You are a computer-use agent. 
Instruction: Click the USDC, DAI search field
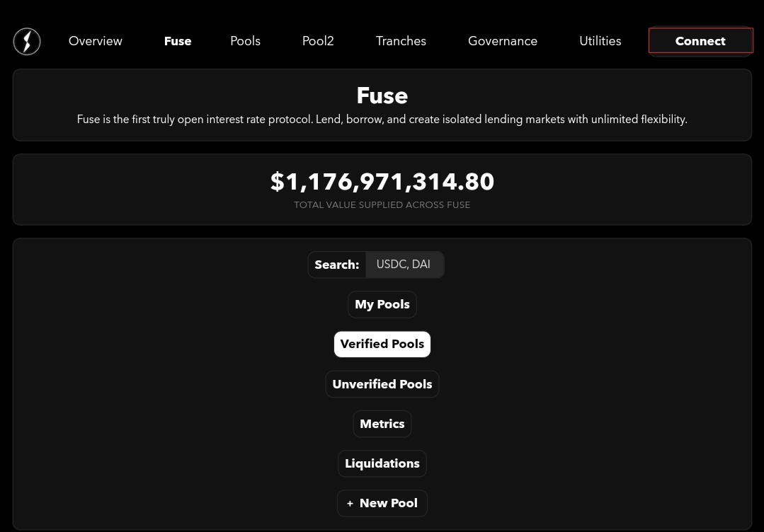pos(403,265)
